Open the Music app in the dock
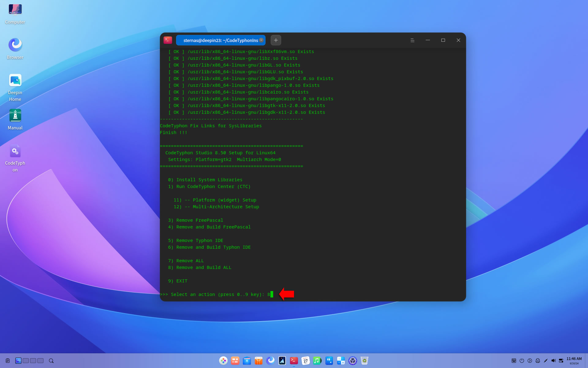The height and width of the screenshot is (368, 588). (317, 361)
